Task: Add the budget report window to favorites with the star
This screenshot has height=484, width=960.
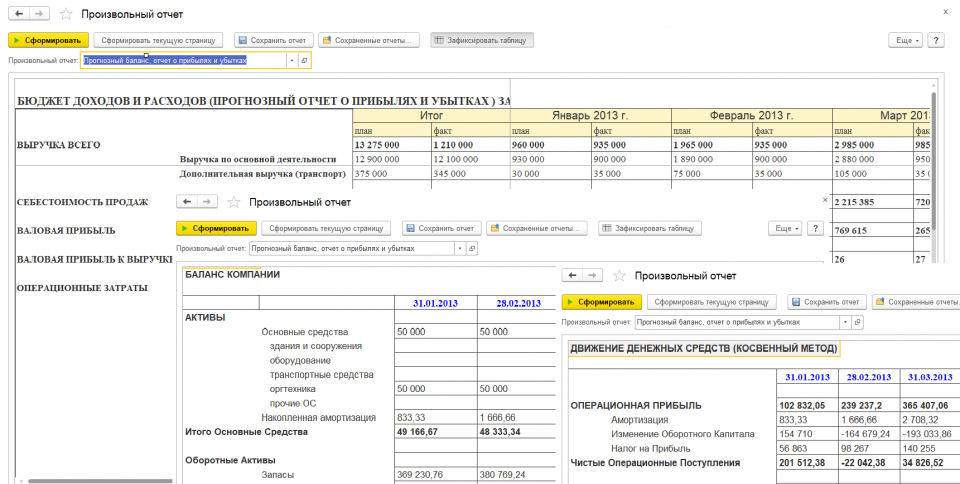Action: [66, 15]
